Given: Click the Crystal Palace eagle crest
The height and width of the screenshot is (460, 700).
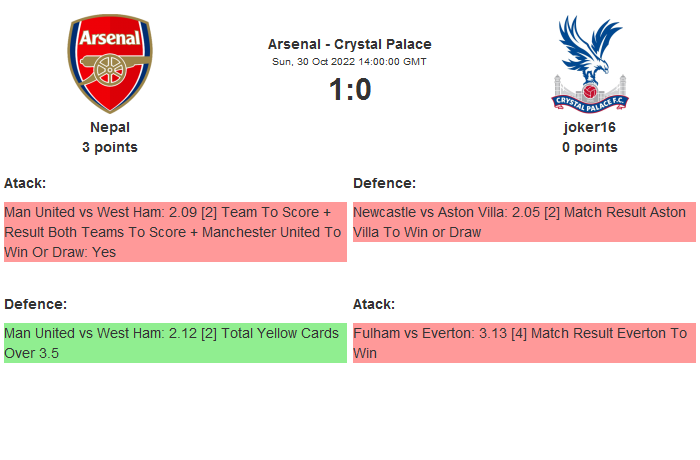Looking at the screenshot, I should [589, 63].
